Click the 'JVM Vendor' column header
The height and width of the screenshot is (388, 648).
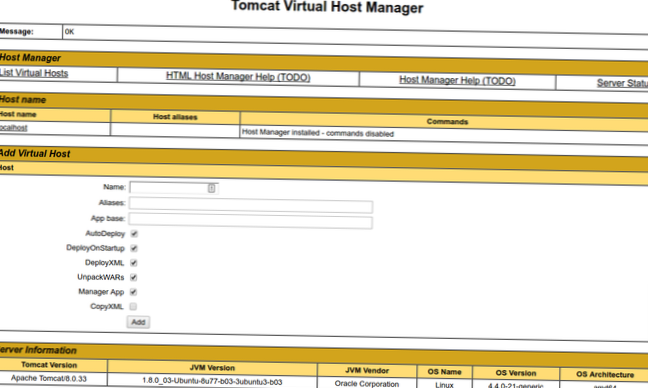367,371
